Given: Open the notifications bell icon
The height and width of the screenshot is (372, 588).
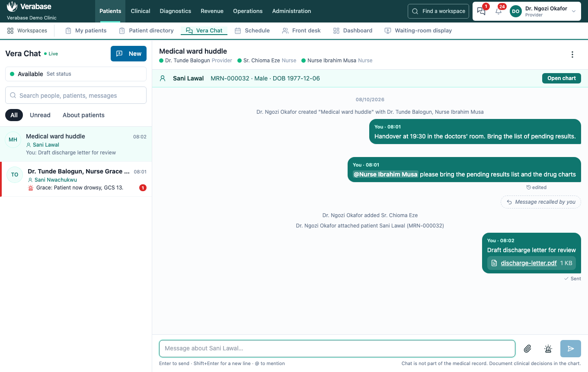Looking at the screenshot, I should [x=499, y=11].
